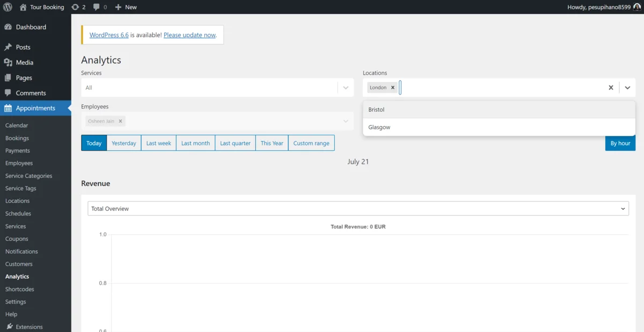Open Service Categories in the sidebar

(x=29, y=176)
